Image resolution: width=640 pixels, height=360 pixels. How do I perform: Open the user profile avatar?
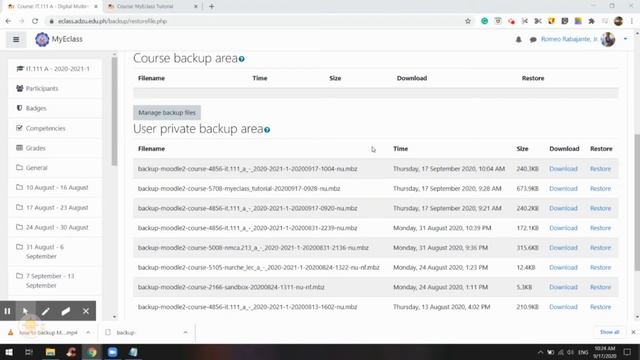pyautogui.click(x=608, y=40)
